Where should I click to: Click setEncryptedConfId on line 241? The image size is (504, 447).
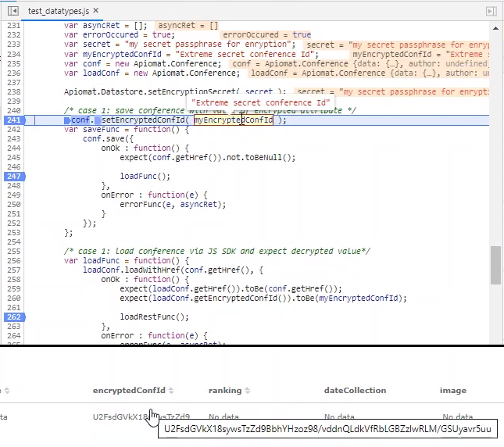[x=143, y=120]
